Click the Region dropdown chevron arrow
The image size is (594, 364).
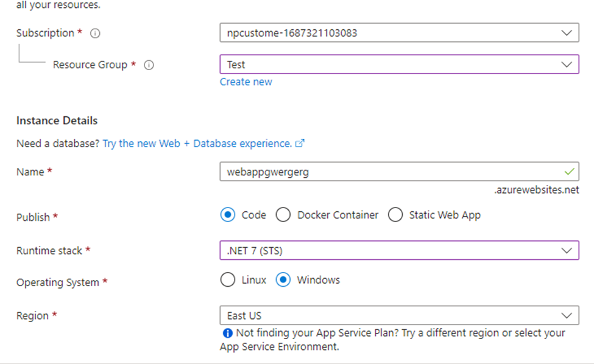coord(567,315)
